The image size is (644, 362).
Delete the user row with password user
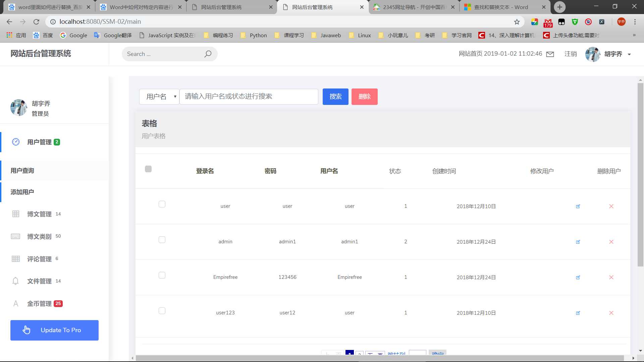coord(611,206)
